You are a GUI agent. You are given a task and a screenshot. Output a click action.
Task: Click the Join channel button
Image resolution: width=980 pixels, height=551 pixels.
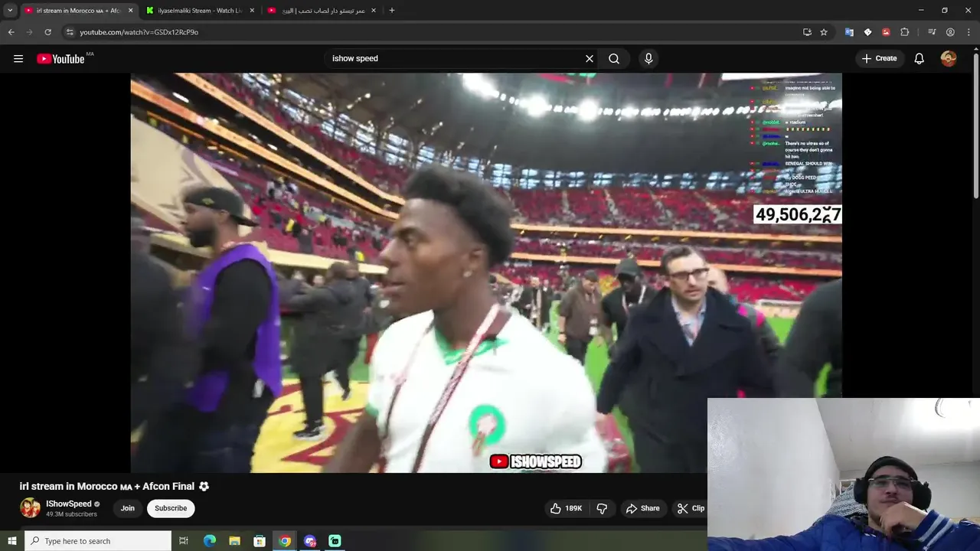point(127,508)
